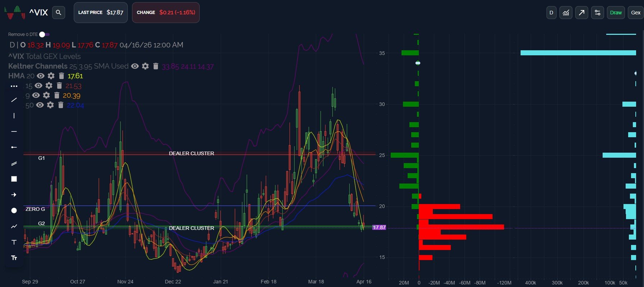This screenshot has height=287, width=644.
Task: Toggle visibility of the 22.04 indicator
Action: (40, 105)
